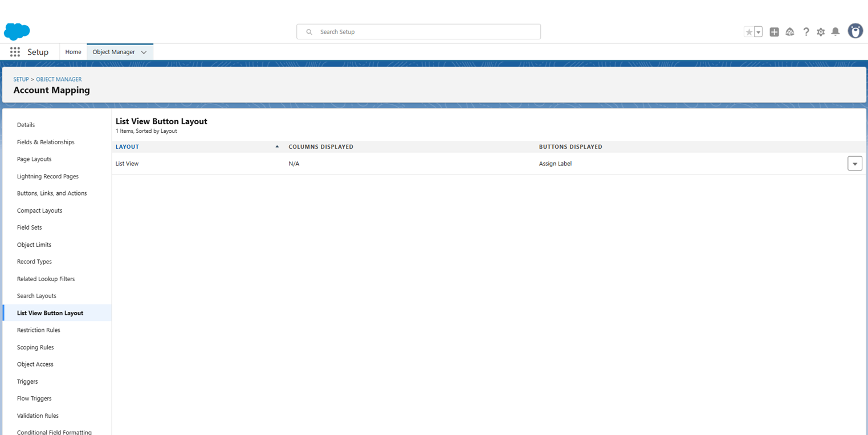868x435 pixels.
Task: Expand the Object Manager tab chevron
Action: (x=144, y=52)
